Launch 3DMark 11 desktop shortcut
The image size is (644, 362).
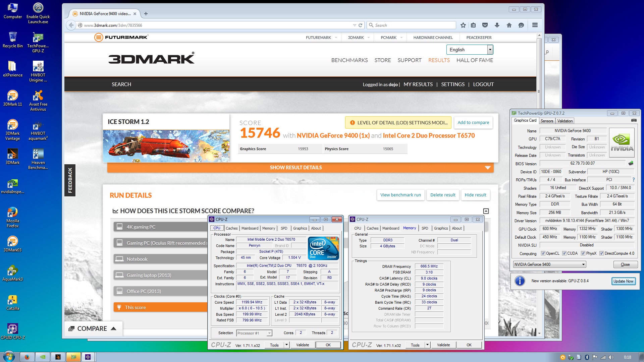(x=13, y=98)
